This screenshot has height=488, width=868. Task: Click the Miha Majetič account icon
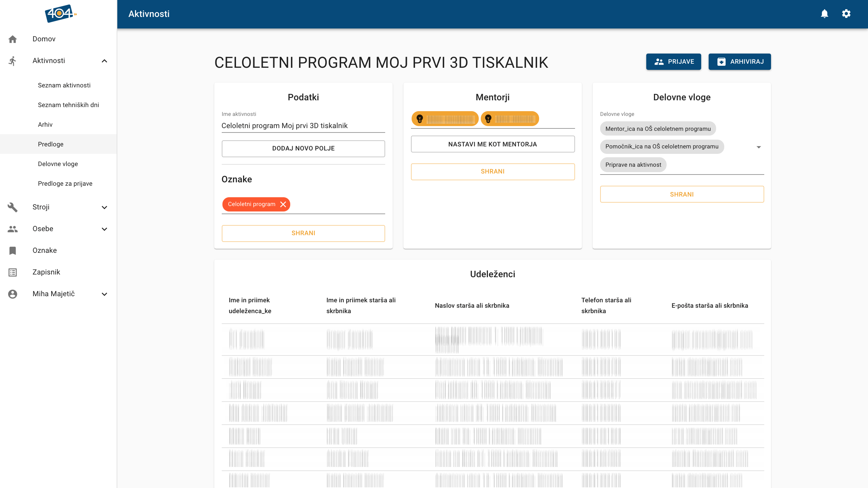[x=13, y=294]
